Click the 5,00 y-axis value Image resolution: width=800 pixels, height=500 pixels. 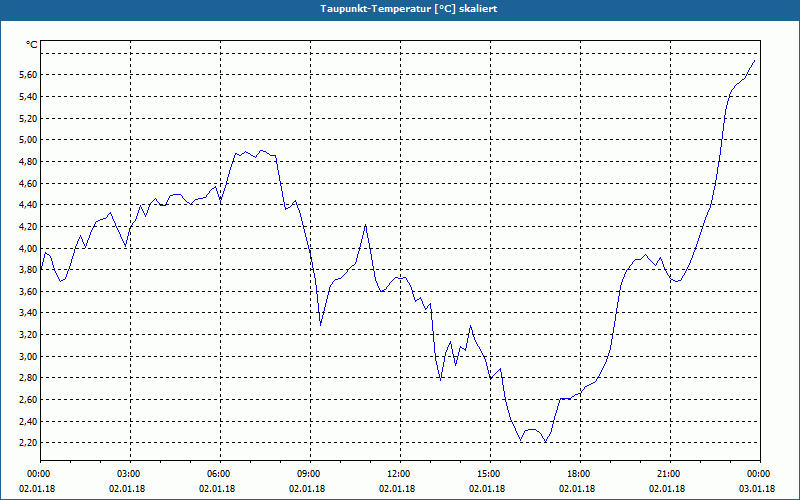(28, 140)
